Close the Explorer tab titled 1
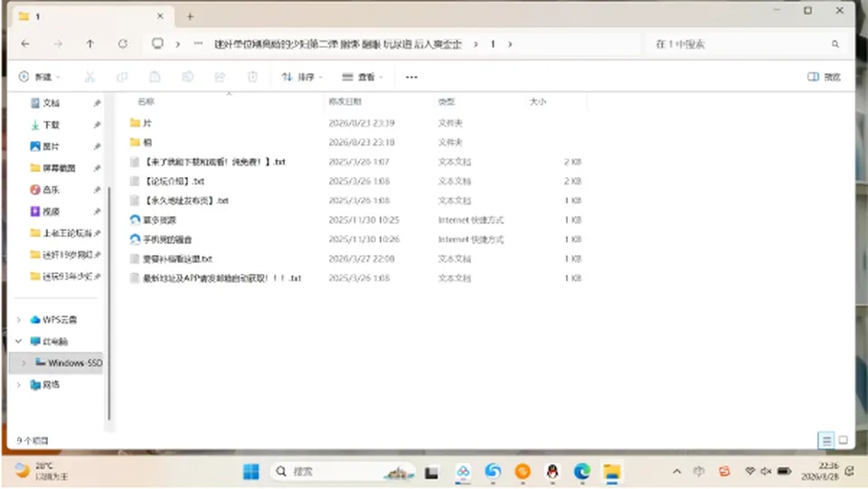The width and height of the screenshot is (868, 489). pyautogui.click(x=160, y=16)
